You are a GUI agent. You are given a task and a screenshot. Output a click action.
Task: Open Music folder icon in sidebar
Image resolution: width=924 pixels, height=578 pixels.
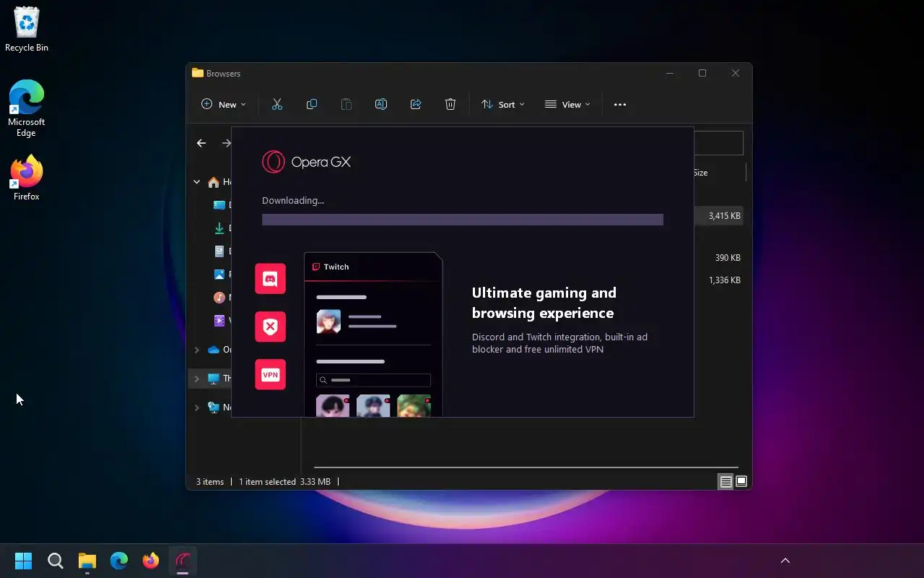(219, 297)
